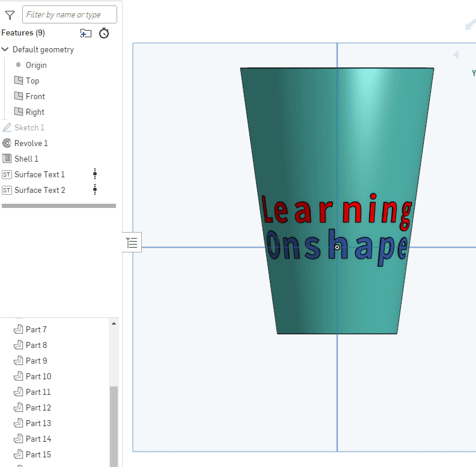476x467 pixels.
Task: Click the add folder icon in Features header
Action: [x=86, y=33]
